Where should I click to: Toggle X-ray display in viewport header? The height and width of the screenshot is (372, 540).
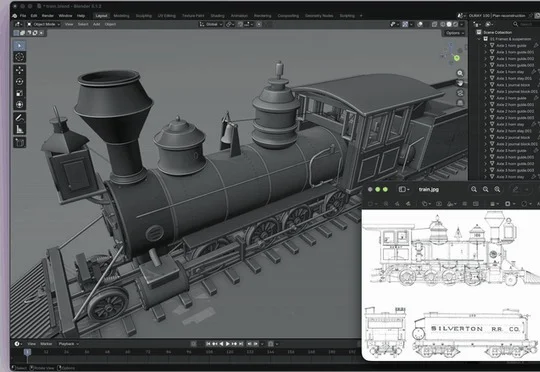[x=434, y=24]
